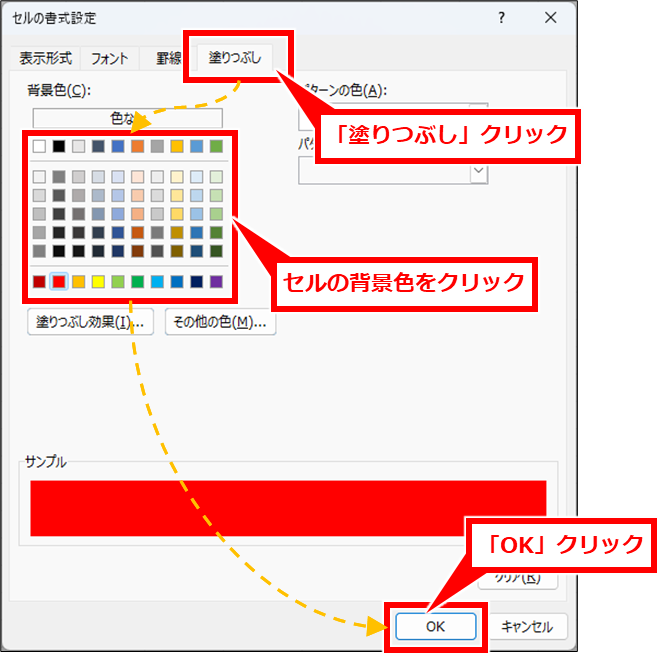Screen dimensions: 662x658
Task: Choose the yellow standard color swatch
Action: pos(98,282)
